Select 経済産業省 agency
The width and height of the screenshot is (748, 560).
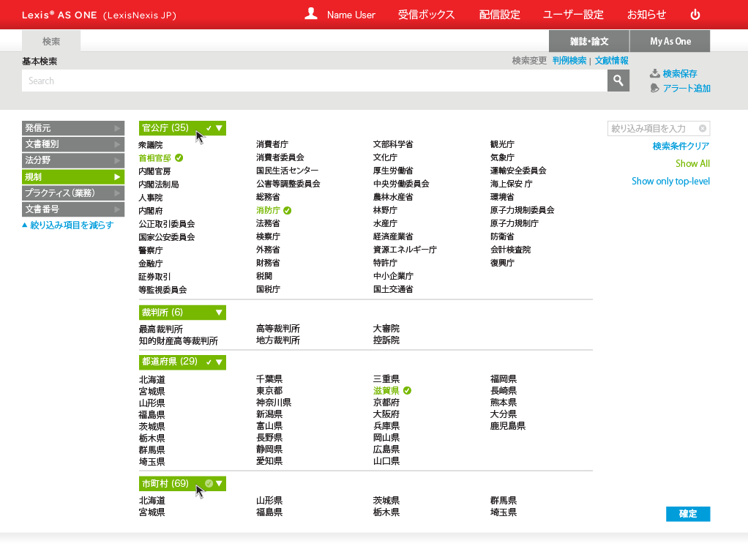(x=393, y=236)
